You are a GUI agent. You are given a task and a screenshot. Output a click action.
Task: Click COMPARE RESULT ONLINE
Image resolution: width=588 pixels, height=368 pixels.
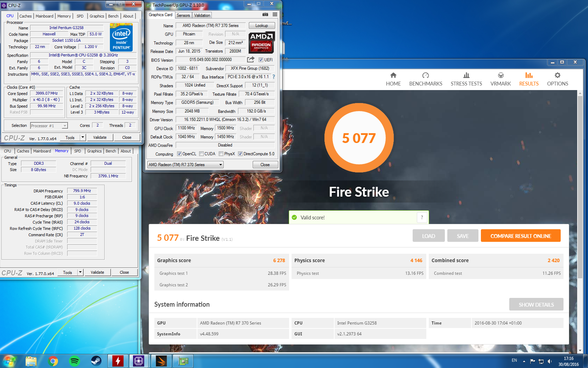point(520,236)
